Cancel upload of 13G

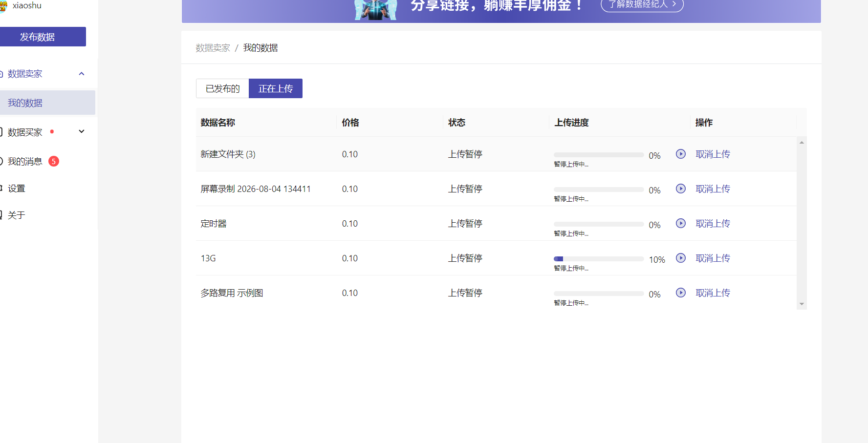[x=713, y=258]
